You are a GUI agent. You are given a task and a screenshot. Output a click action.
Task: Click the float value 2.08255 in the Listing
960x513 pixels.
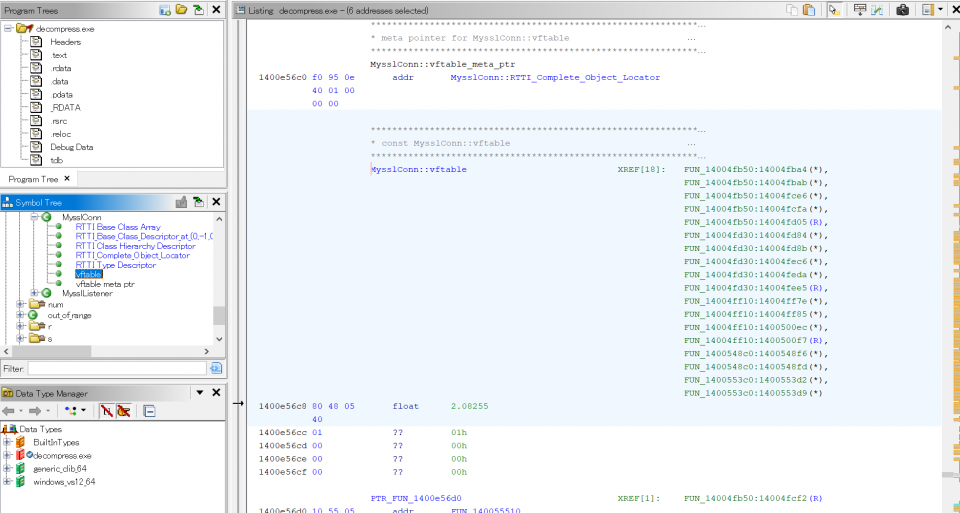coord(470,406)
